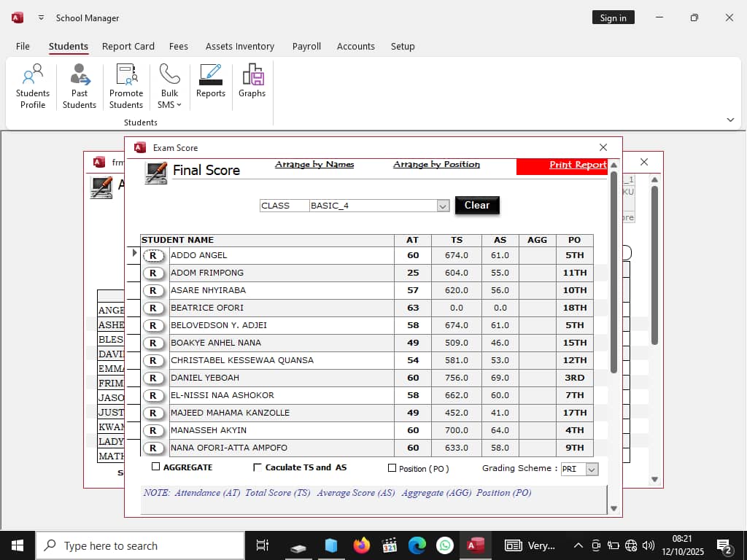Click Arrange by Names link
This screenshot has height=560, width=747.
point(314,165)
